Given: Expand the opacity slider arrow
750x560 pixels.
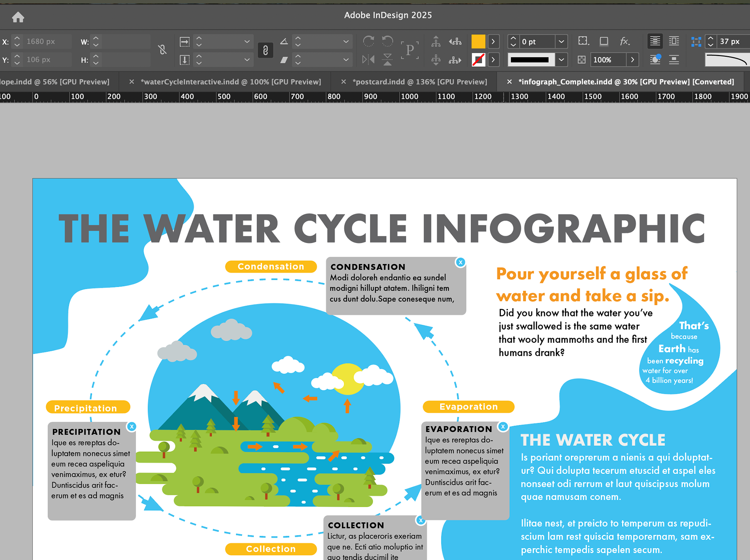Looking at the screenshot, I should (632, 60).
